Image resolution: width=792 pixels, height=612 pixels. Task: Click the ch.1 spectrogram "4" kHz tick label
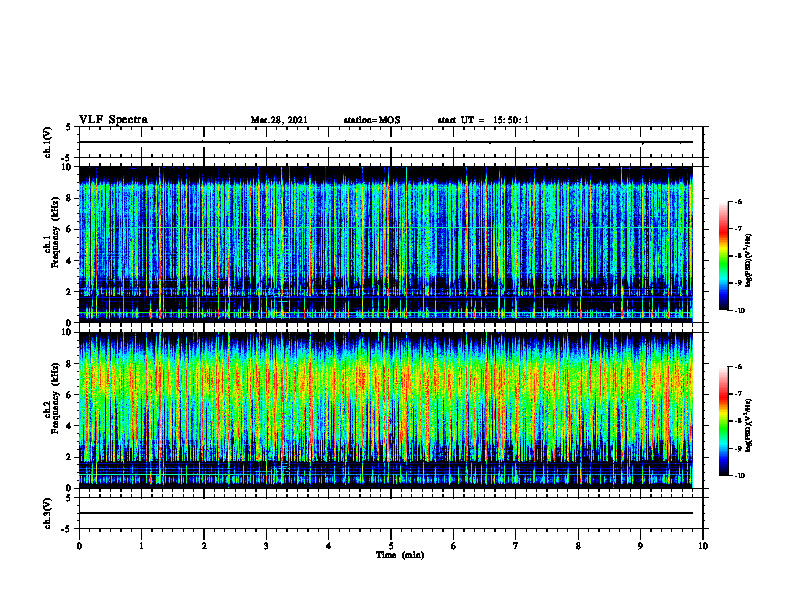(71, 261)
